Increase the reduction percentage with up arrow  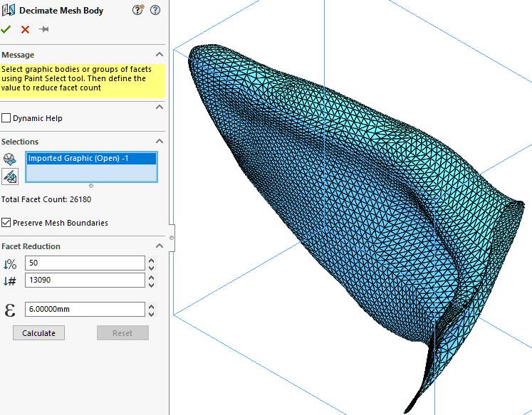pyautogui.click(x=151, y=260)
